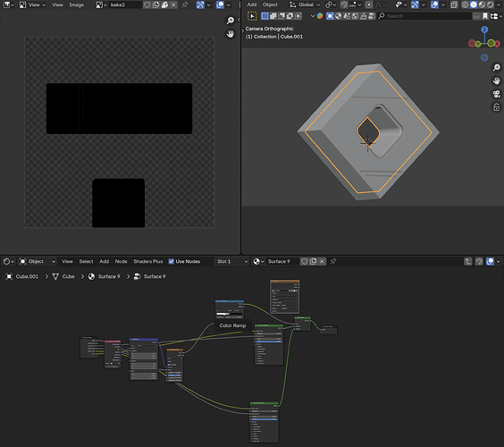The width and height of the screenshot is (504, 447).
Task: Toggle camera view icon in 3D viewport
Action: pos(496,94)
